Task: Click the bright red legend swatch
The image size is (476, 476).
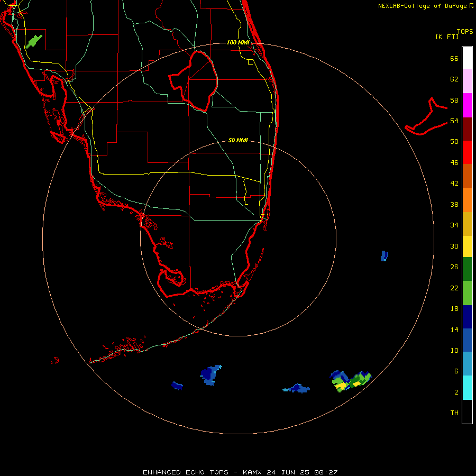Action: (x=467, y=152)
